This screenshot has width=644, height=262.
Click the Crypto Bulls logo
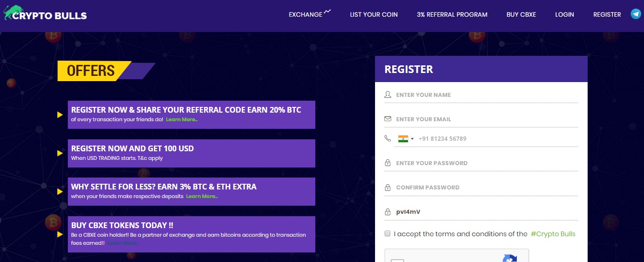coord(45,14)
